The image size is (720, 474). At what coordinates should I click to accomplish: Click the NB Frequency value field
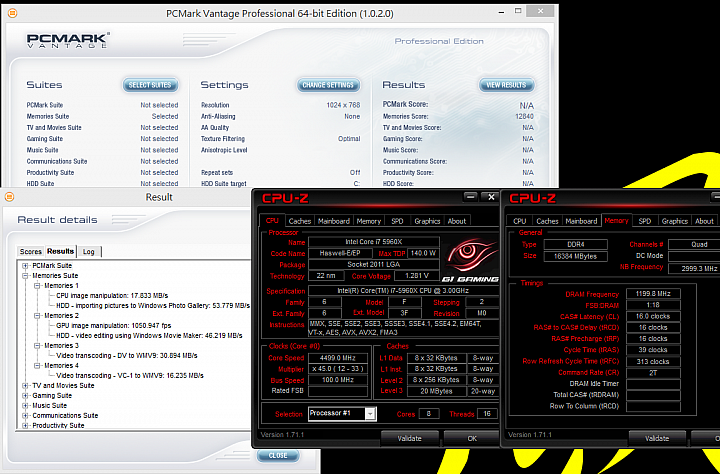(694, 268)
